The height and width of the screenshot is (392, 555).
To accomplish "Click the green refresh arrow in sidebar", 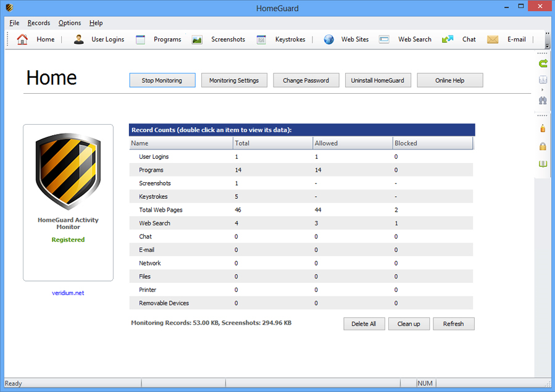I will click(x=543, y=63).
